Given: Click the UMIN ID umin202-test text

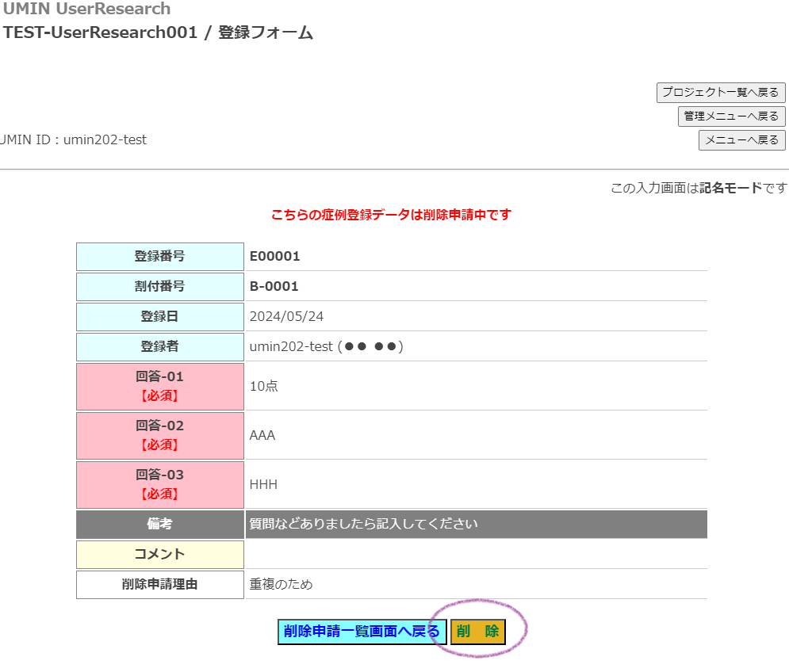Looking at the screenshot, I should click(74, 140).
